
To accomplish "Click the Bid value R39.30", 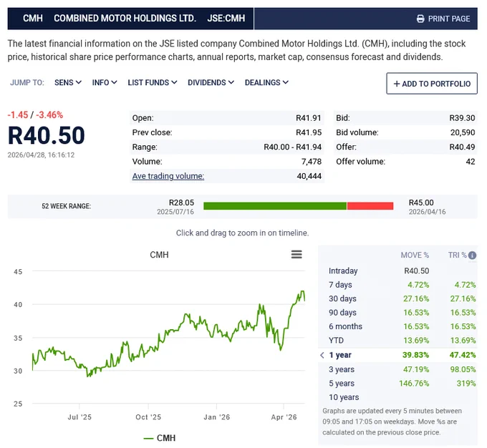I will pos(462,118).
